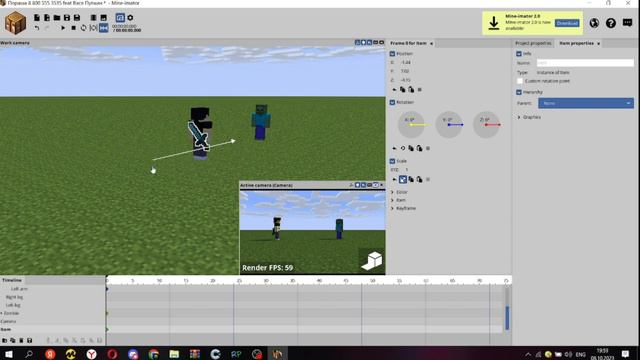Adjust the Y rotation dial (blue)
This screenshot has height=360, width=640.
click(x=449, y=124)
